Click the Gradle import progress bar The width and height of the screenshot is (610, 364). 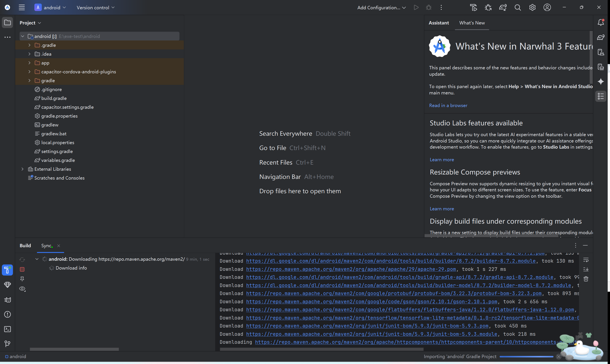coord(526,357)
